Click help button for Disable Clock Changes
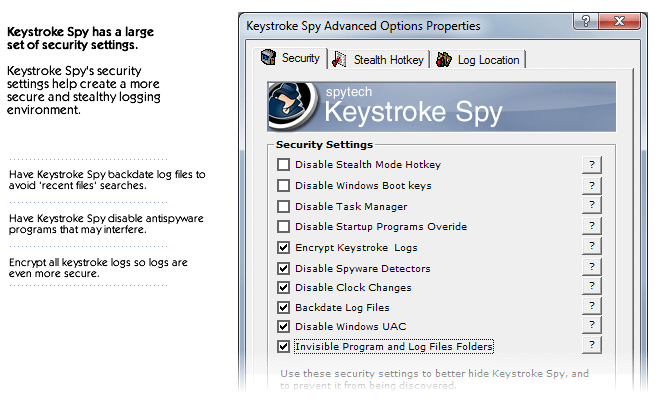672x419 pixels. pos(591,287)
